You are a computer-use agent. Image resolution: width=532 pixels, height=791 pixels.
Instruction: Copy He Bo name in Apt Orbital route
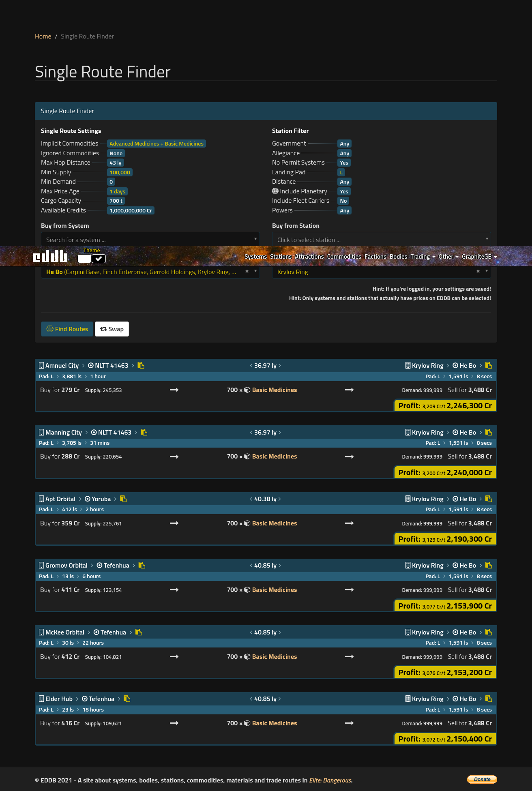click(x=489, y=499)
